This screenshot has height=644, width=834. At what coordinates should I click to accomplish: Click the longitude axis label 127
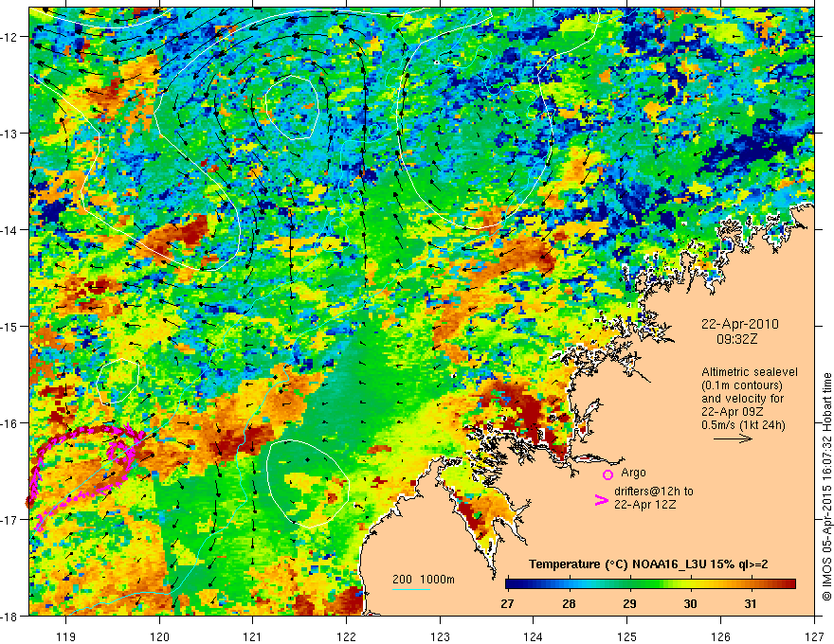(x=814, y=637)
